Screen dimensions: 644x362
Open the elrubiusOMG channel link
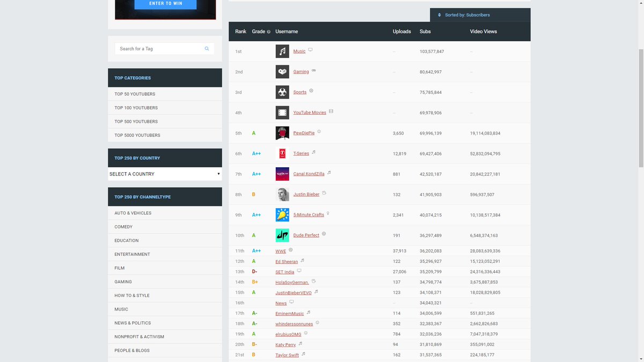[x=288, y=334]
